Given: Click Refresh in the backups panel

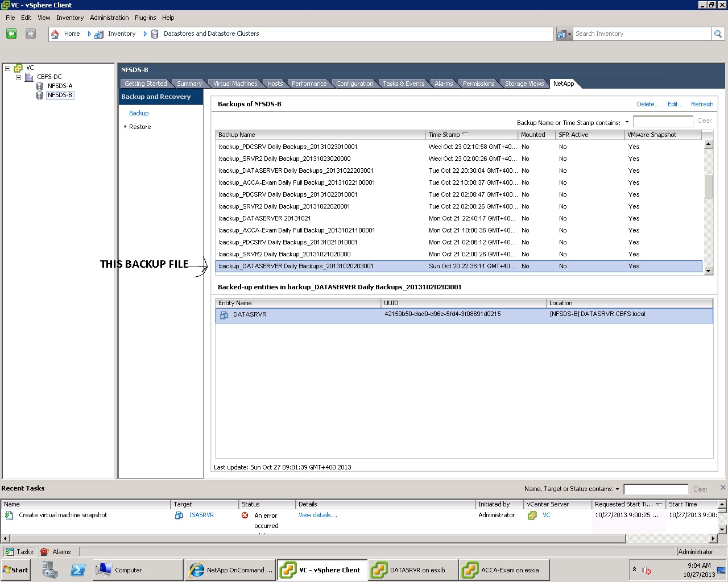Looking at the screenshot, I should [x=702, y=104].
